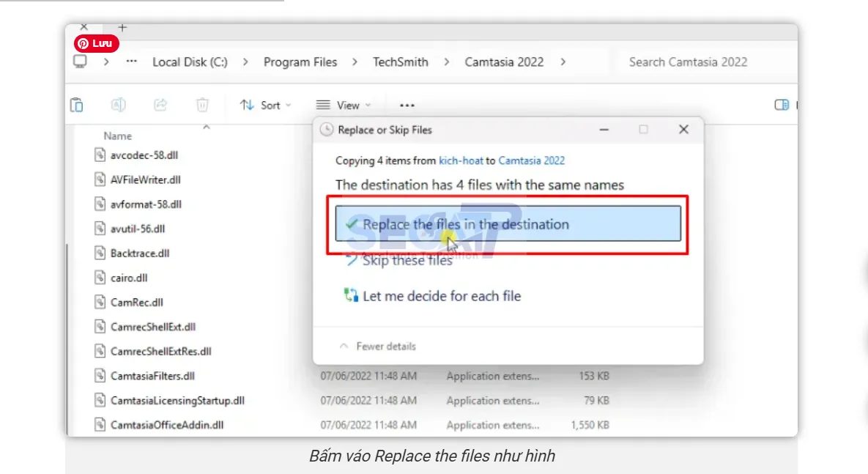868x474 pixels.
Task: Click the Pinterest Lưu save badge
Action: click(x=96, y=43)
